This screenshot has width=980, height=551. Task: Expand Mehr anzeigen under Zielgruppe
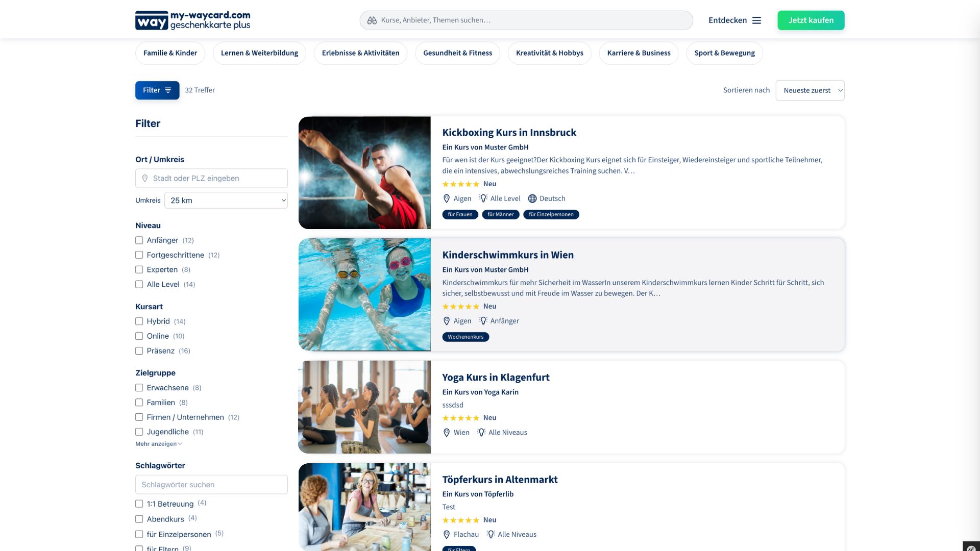159,444
